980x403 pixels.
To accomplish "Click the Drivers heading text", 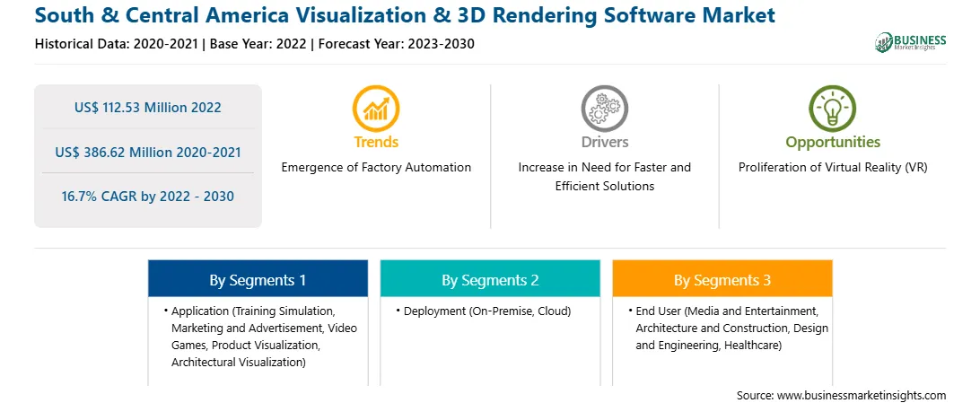I will pos(604,143).
